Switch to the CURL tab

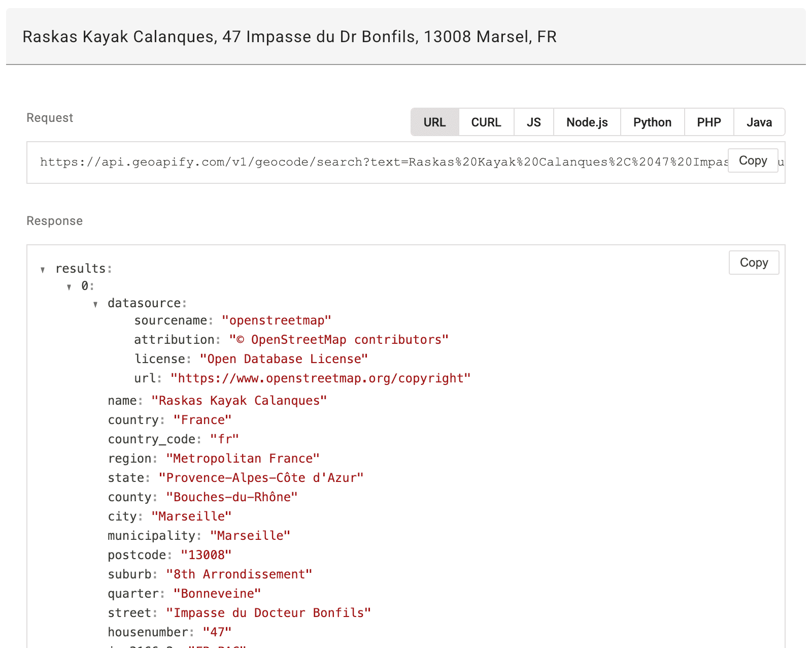click(x=486, y=122)
